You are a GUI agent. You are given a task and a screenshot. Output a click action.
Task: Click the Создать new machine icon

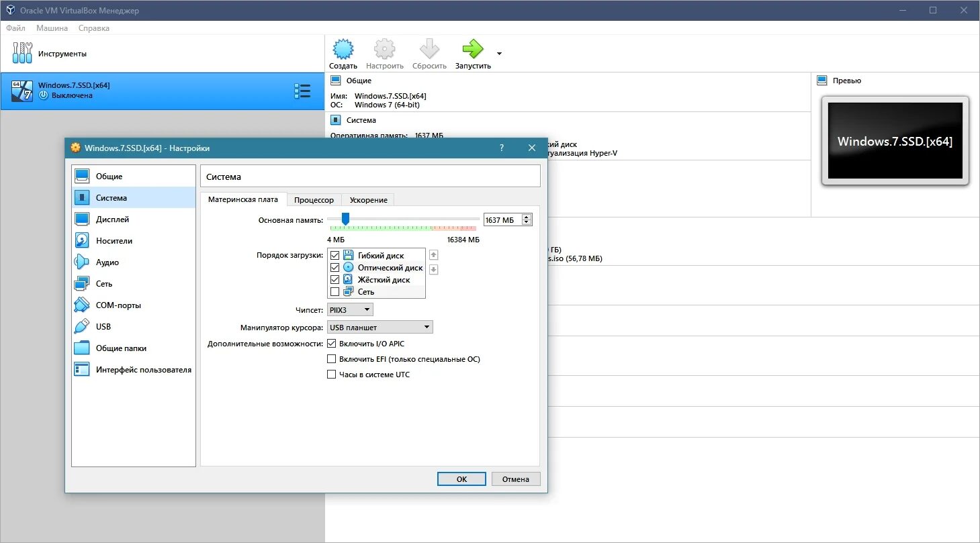(343, 49)
